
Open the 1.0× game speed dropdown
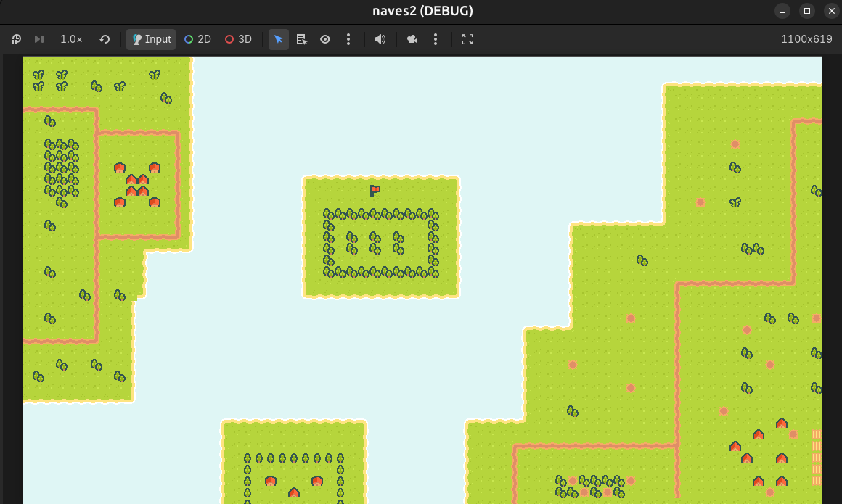tap(71, 39)
